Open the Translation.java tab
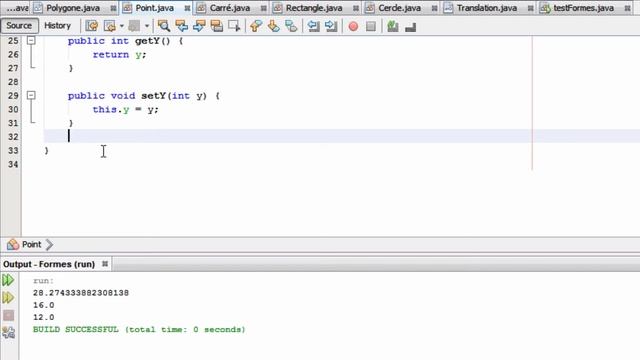Screen dimensions: 640x360 click(487, 8)
